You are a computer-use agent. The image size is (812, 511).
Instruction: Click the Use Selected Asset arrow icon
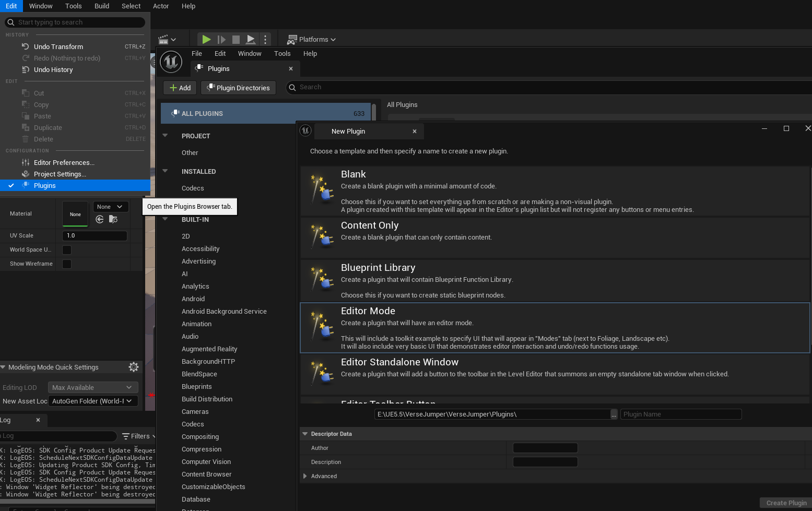point(100,219)
